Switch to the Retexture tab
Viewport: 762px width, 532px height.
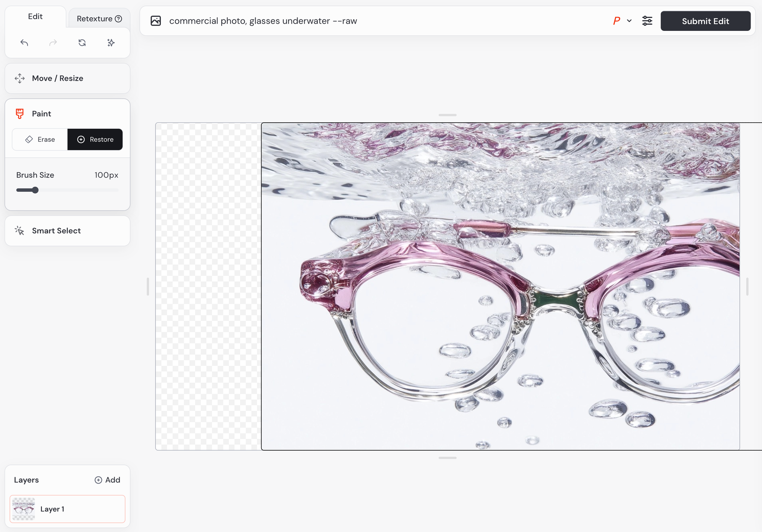(94, 19)
